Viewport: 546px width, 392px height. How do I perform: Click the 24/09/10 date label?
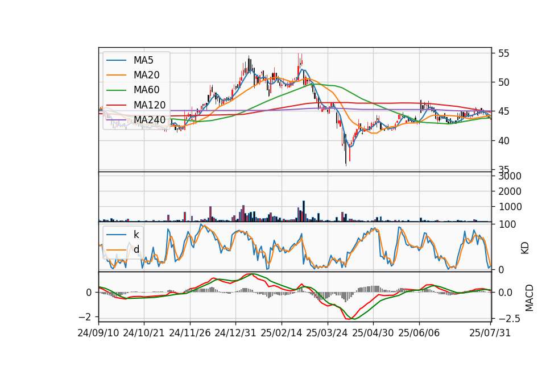tap(98, 333)
